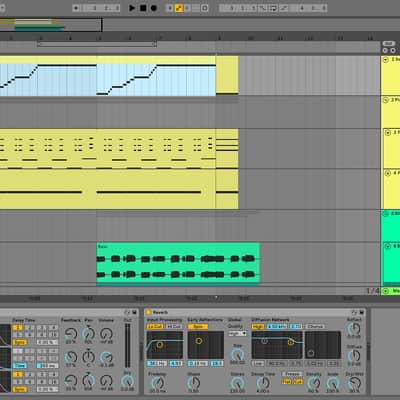Toggle High shelf in Diffusion Network
Screen dimensions: 400x400
click(258, 327)
